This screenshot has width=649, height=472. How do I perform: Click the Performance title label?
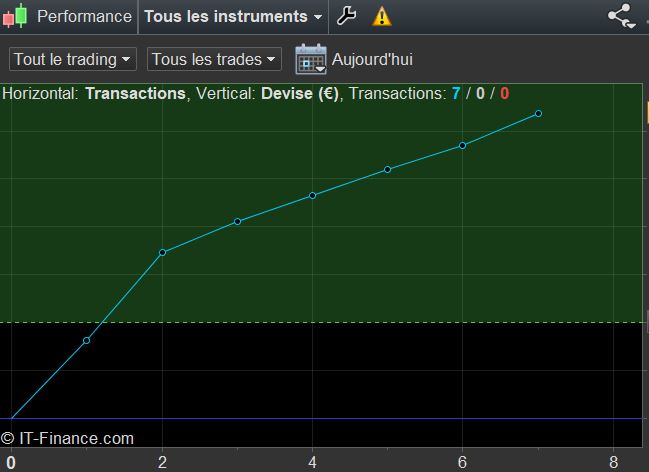(84, 17)
